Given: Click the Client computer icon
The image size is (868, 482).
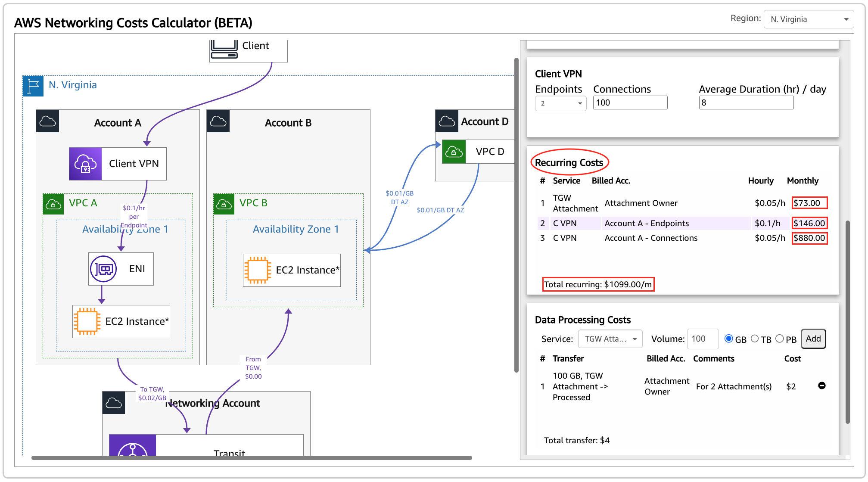Looking at the screenshot, I should [224, 50].
